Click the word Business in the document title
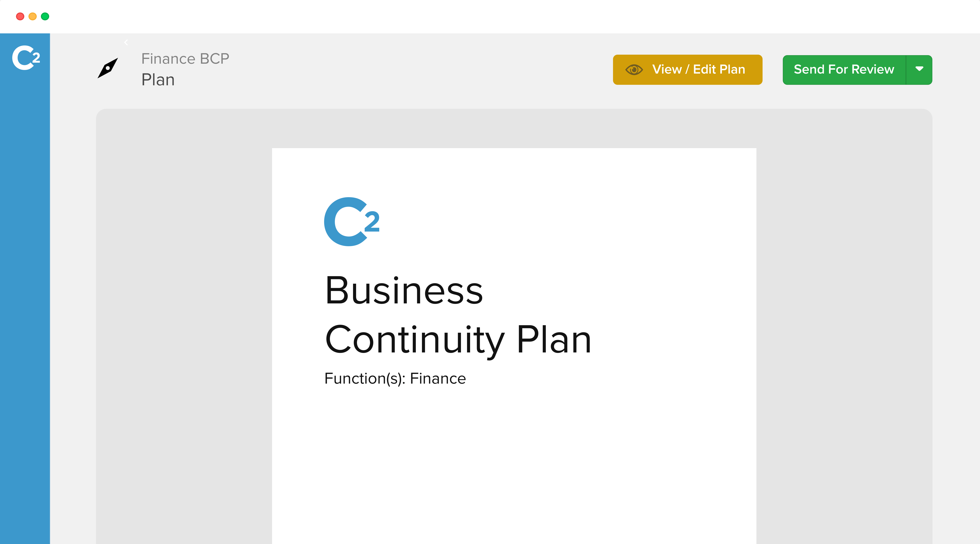 [404, 291]
